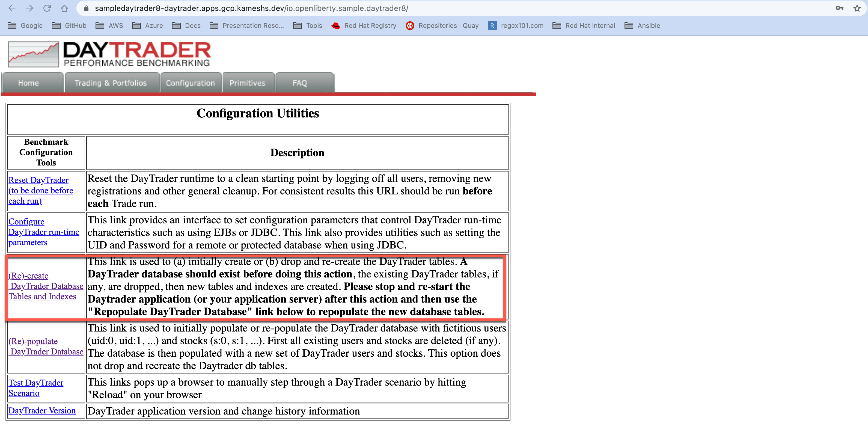
Task: Open Test DayTrader Scenario link
Action: click(x=36, y=388)
